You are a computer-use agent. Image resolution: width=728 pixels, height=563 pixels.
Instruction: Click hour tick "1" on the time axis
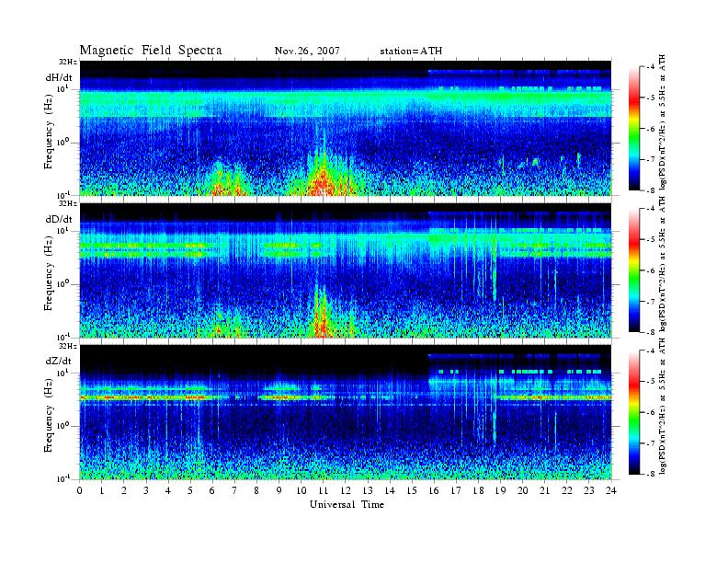(102, 491)
